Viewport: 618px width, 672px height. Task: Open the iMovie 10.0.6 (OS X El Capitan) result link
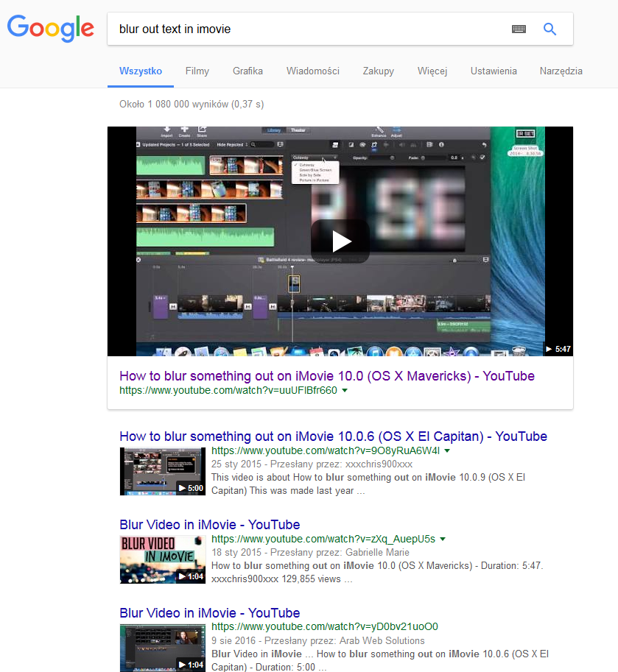click(x=333, y=436)
